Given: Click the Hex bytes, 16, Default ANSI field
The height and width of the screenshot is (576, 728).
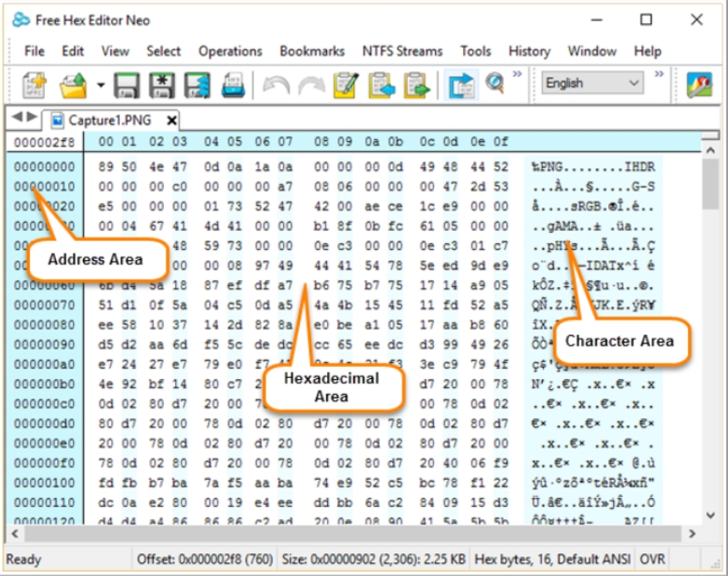Looking at the screenshot, I should [552, 559].
